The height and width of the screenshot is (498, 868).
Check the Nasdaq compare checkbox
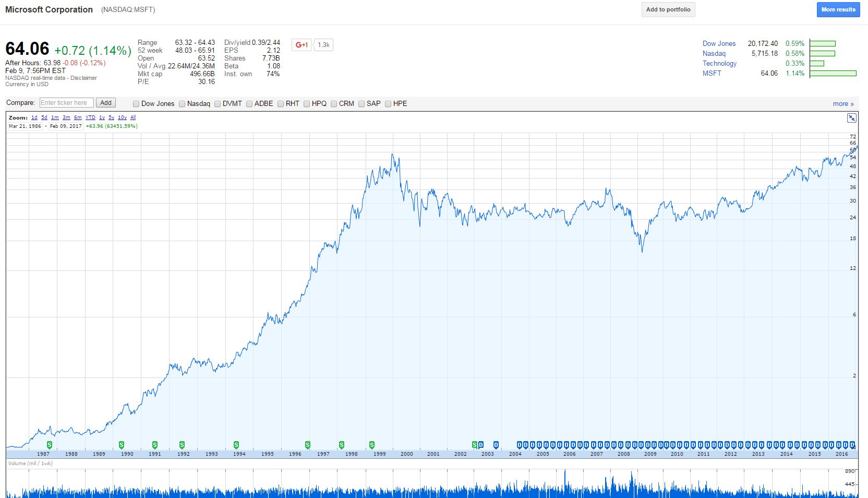(182, 104)
